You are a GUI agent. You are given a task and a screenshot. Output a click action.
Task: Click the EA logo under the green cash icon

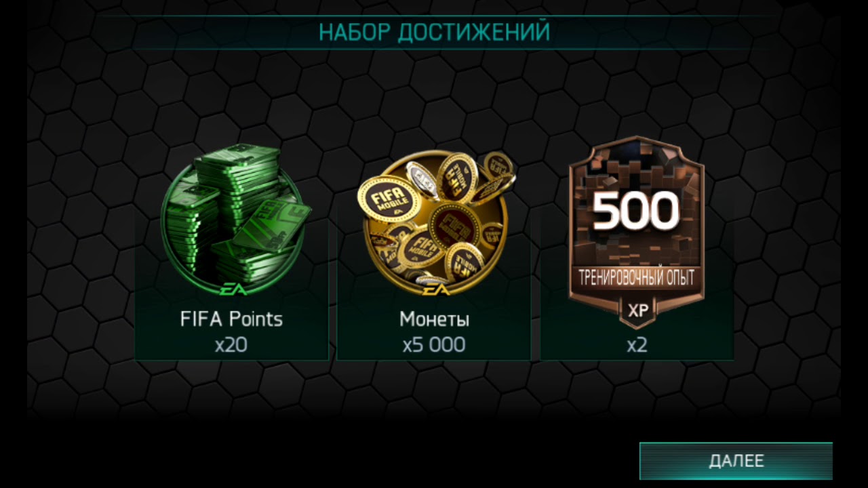tap(232, 289)
